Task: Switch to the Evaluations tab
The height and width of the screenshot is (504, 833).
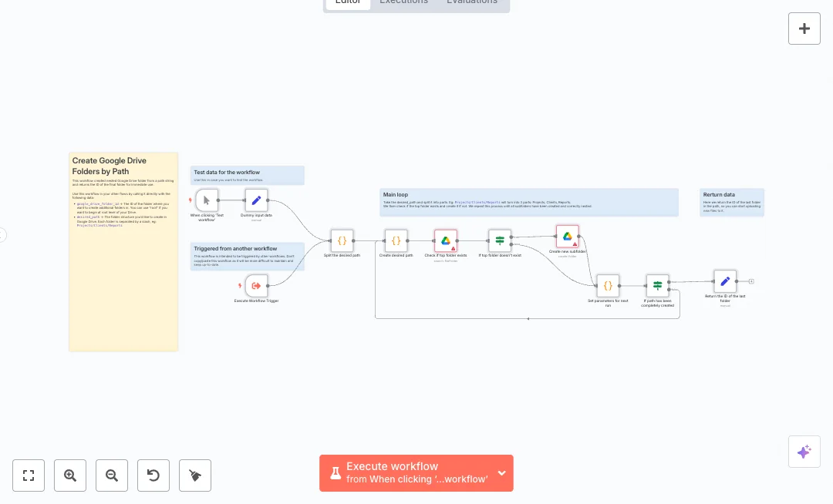Action: pos(471,2)
